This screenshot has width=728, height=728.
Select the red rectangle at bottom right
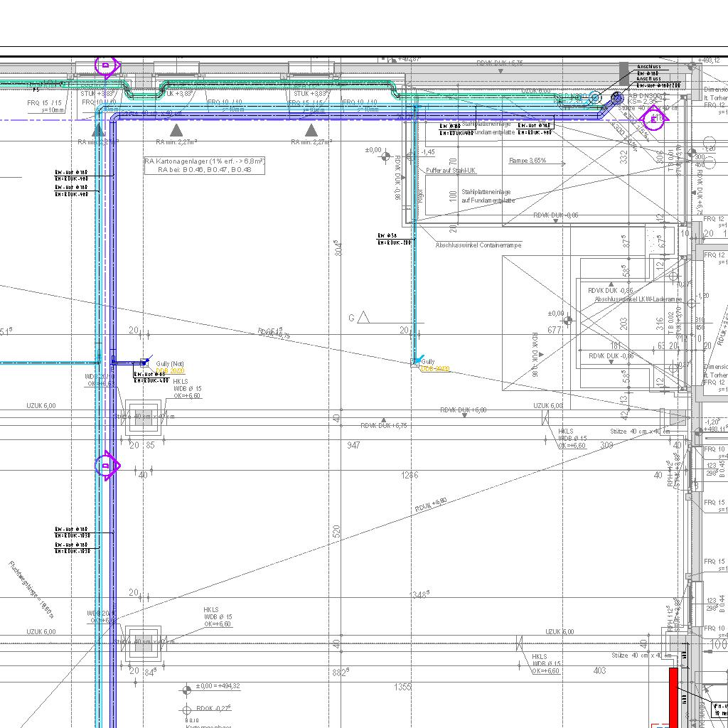click(x=673, y=696)
